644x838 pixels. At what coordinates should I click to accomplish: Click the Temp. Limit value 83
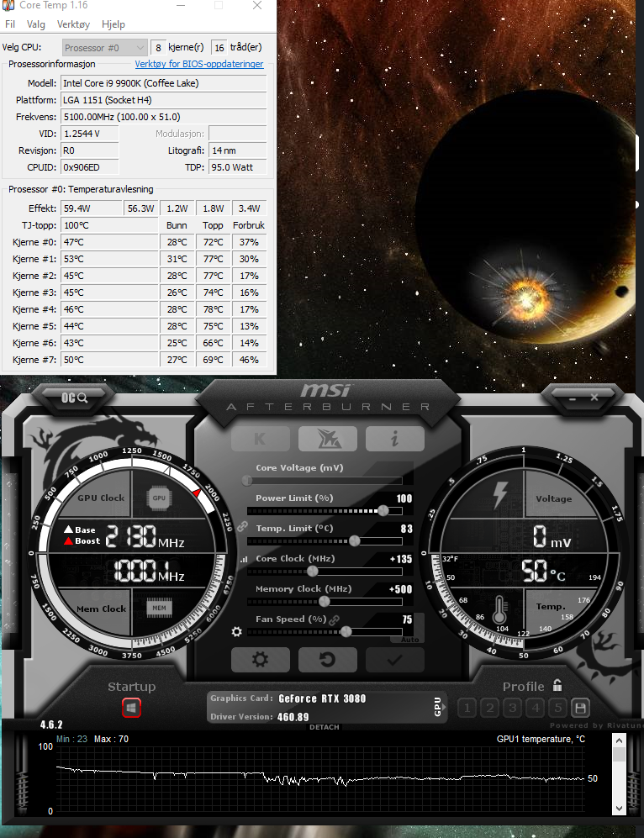407,529
